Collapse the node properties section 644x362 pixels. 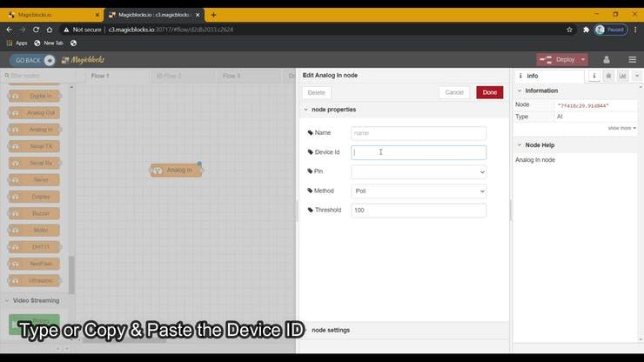[306, 110]
